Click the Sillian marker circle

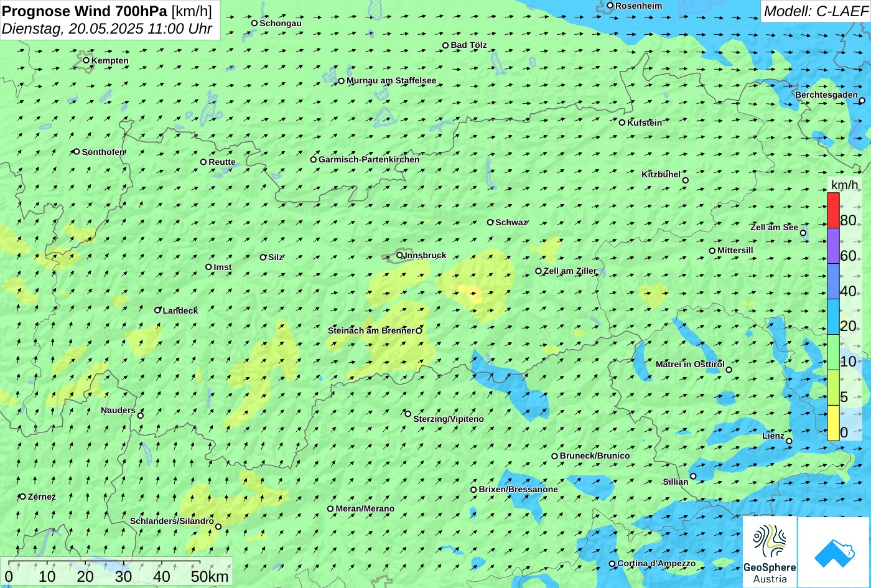(693, 477)
